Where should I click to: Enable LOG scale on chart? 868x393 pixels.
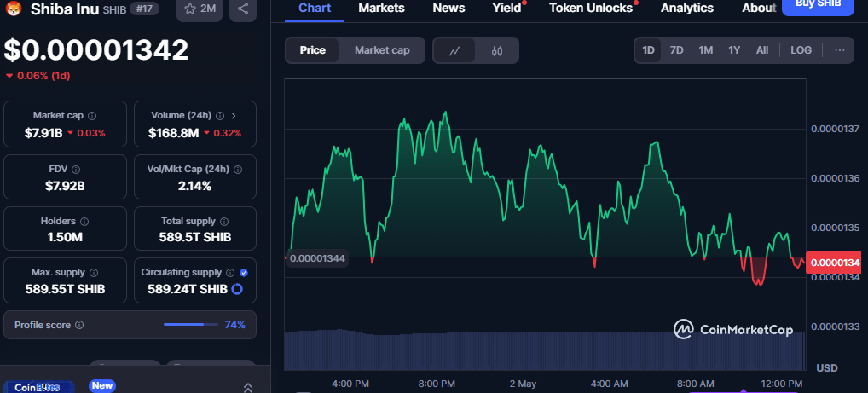pyautogui.click(x=801, y=50)
